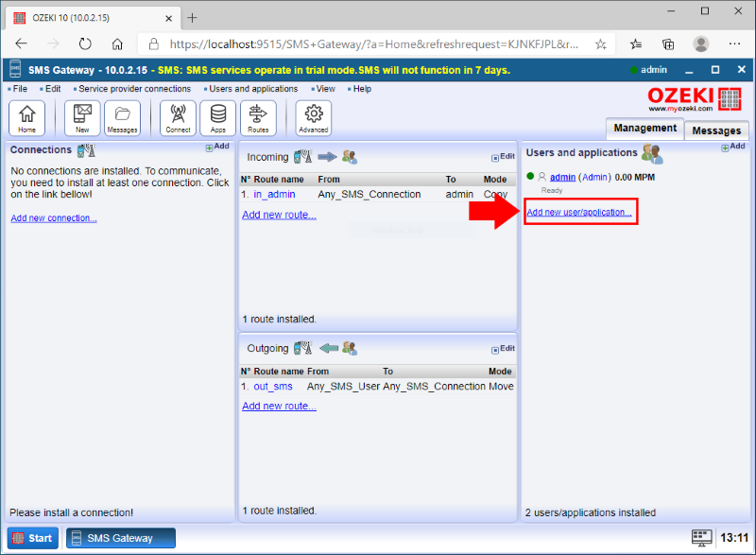View site info via the padlock icon
This screenshot has width=756, height=555.
[154, 44]
